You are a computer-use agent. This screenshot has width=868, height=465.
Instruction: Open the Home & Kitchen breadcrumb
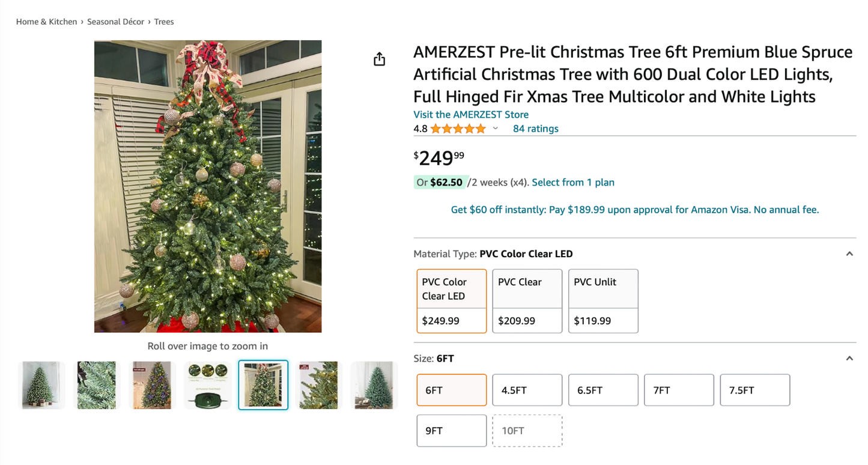pyautogui.click(x=46, y=21)
